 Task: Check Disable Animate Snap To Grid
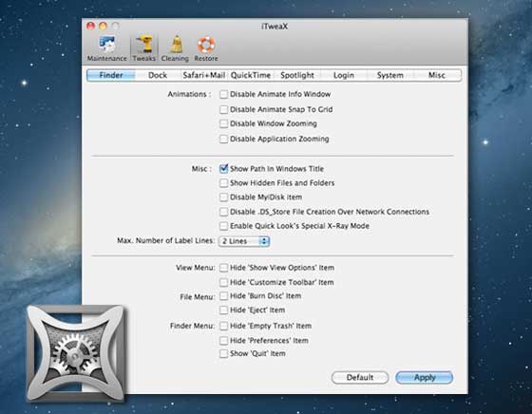(x=223, y=109)
